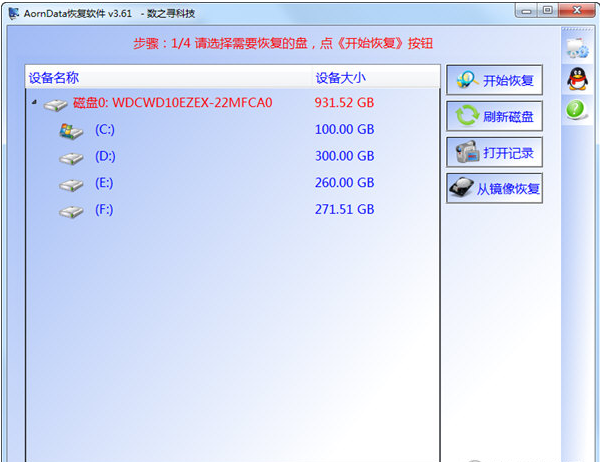Viewport: 600px width, 462px height.
Task: Collapse the 磁盘0 tree node arrow
Action: pos(34,102)
